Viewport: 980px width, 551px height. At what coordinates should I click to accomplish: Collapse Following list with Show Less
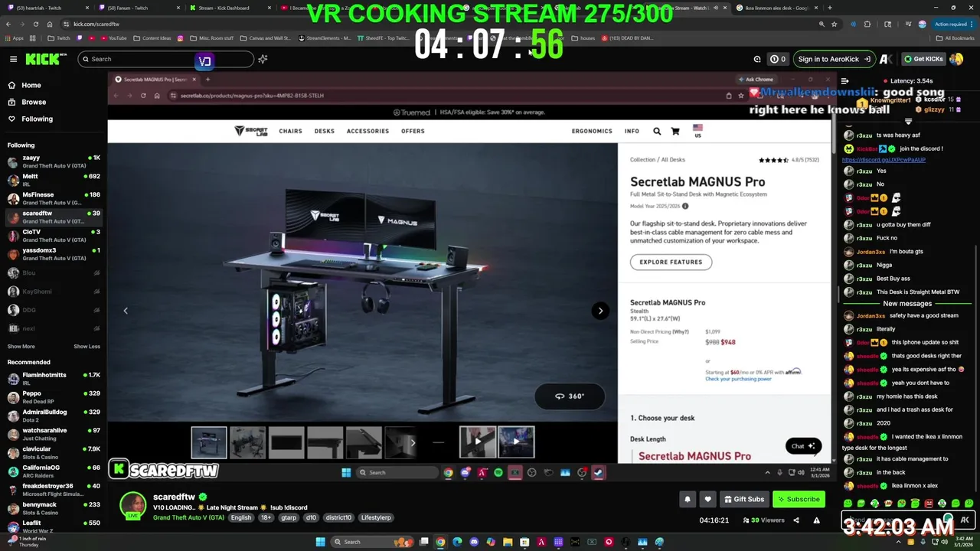click(87, 346)
